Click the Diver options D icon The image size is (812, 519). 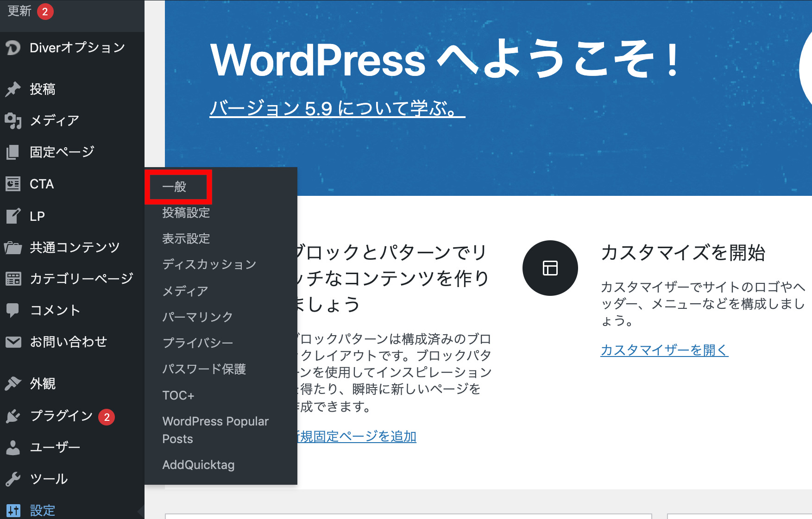pos(13,48)
